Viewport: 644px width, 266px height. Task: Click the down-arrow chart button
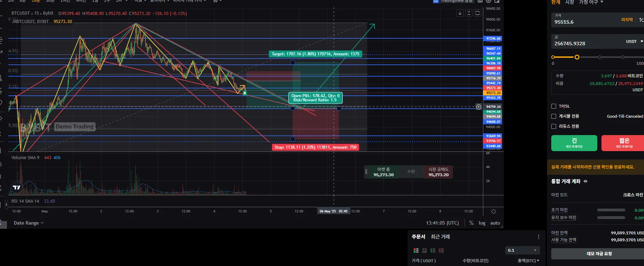point(460,13)
